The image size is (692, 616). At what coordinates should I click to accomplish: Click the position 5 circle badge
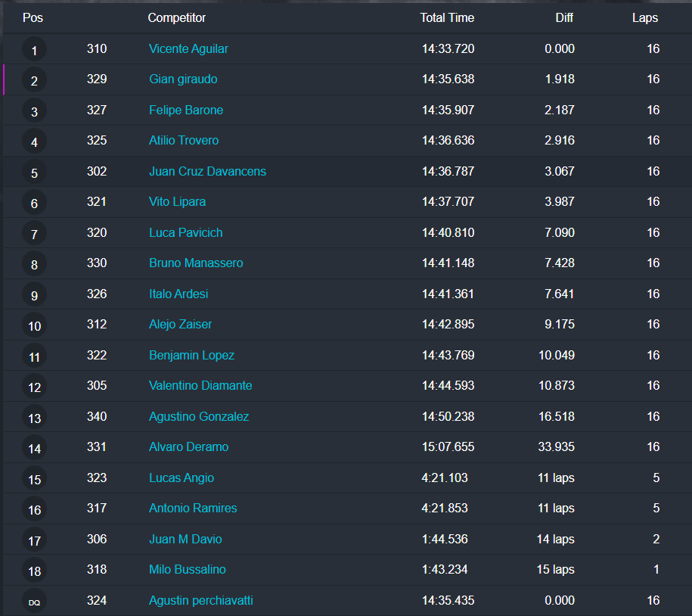[x=34, y=173]
